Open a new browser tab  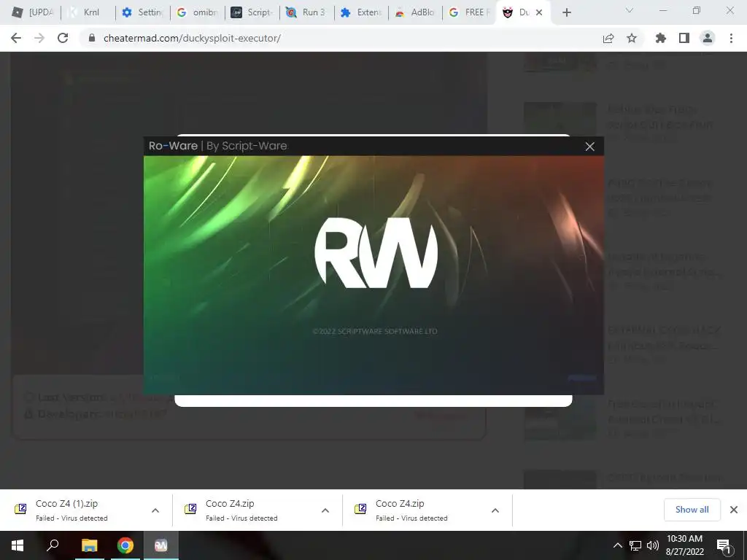pos(566,12)
